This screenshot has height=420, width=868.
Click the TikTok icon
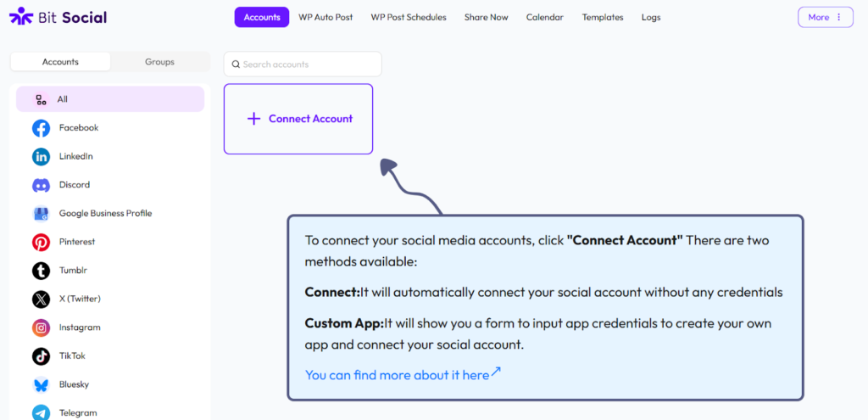(x=41, y=356)
